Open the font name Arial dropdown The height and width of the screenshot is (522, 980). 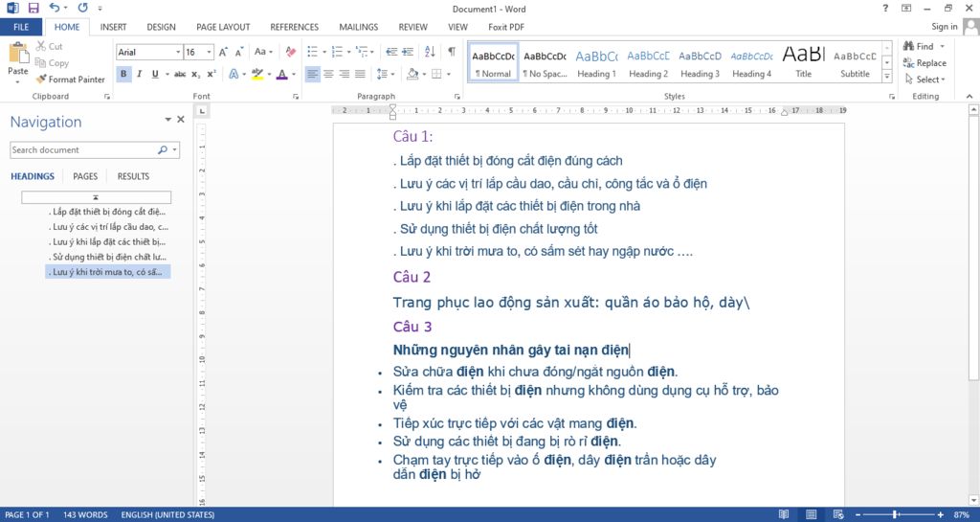click(178, 52)
